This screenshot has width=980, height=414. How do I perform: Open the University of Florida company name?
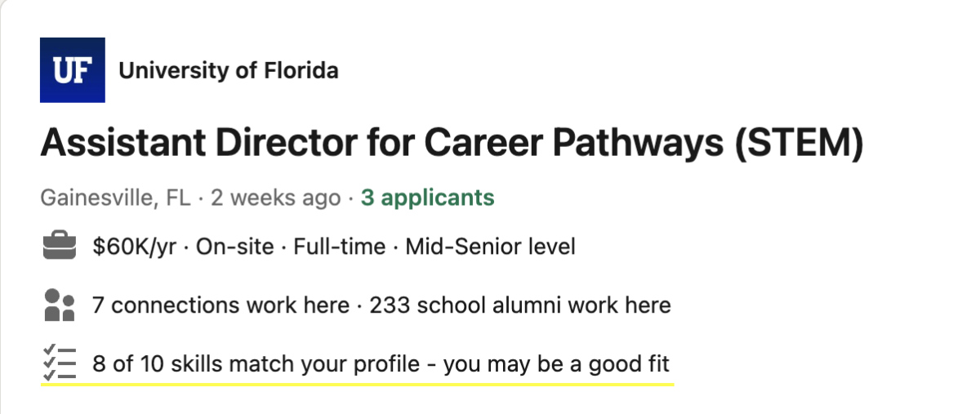(228, 71)
